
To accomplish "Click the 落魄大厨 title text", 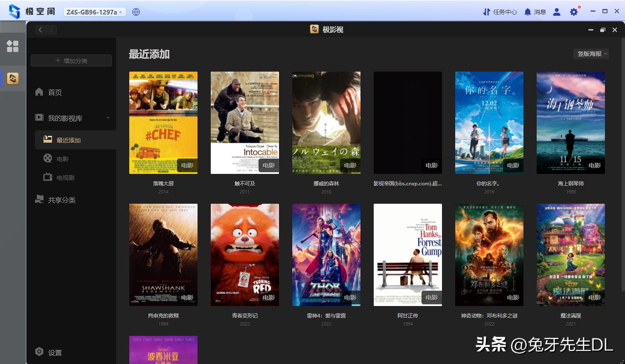I will pos(163,183).
